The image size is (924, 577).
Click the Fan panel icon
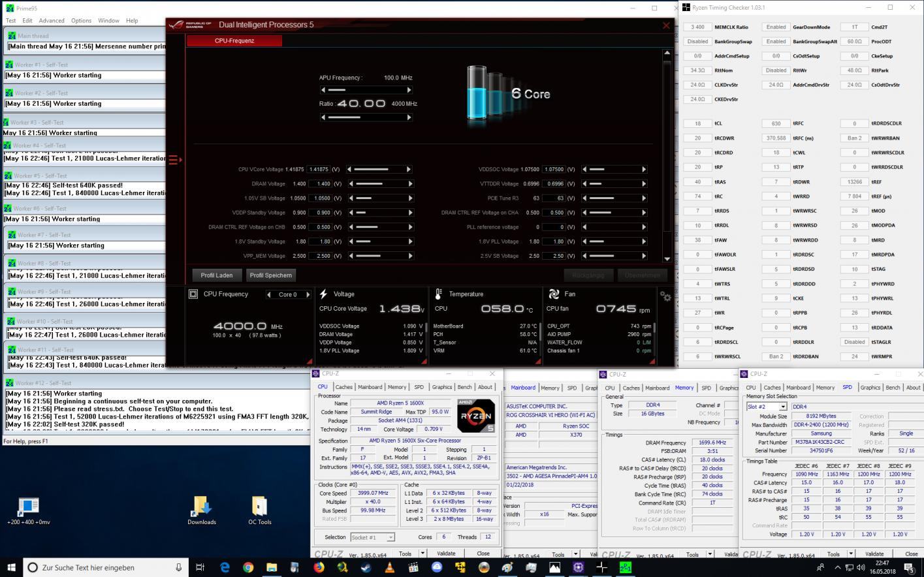coord(554,294)
